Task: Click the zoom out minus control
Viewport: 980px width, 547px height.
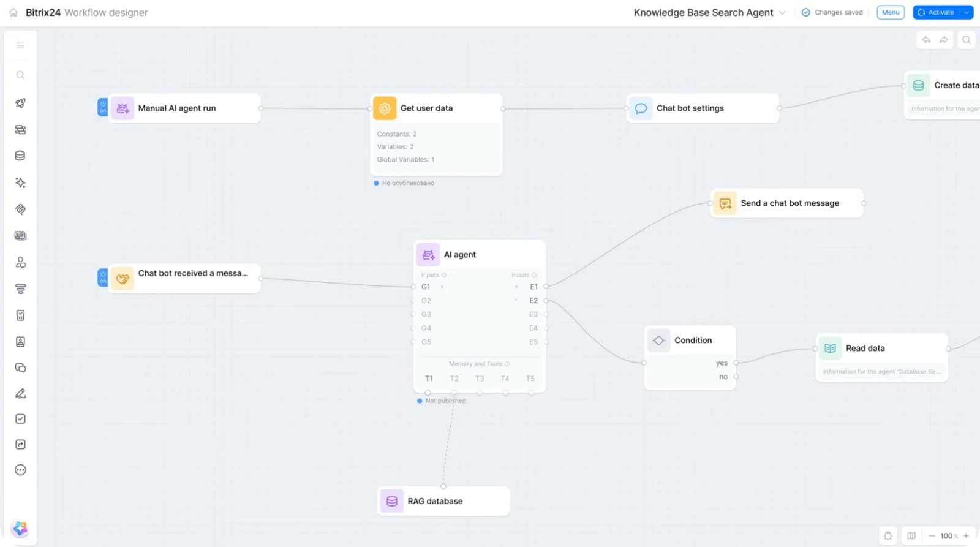Action: click(x=932, y=536)
